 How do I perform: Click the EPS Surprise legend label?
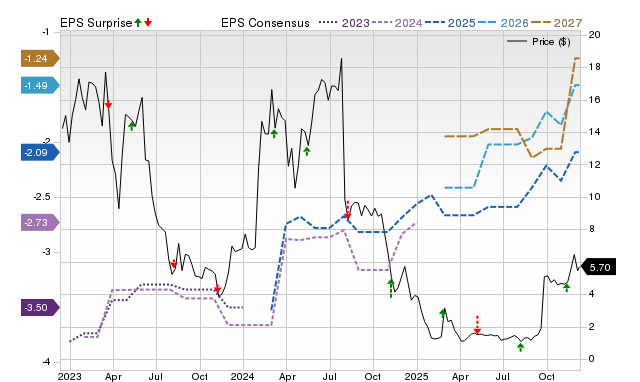tap(96, 23)
